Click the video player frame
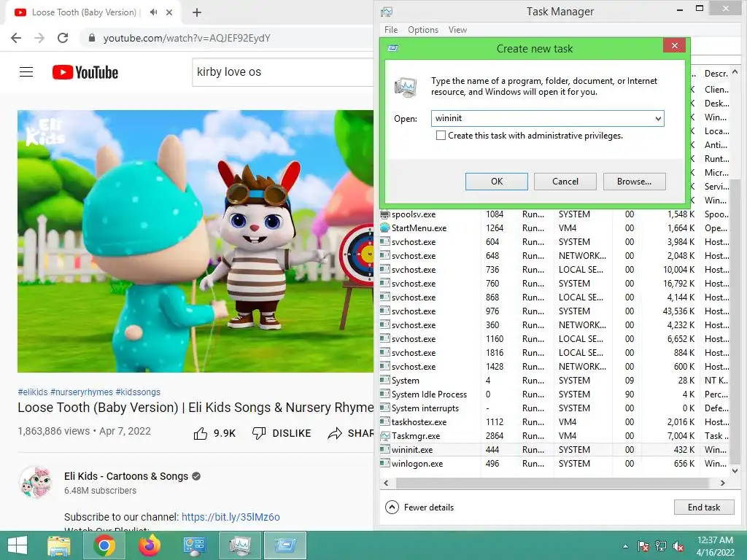The height and width of the screenshot is (560, 747). pyautogui.click(x=196, y=241)
